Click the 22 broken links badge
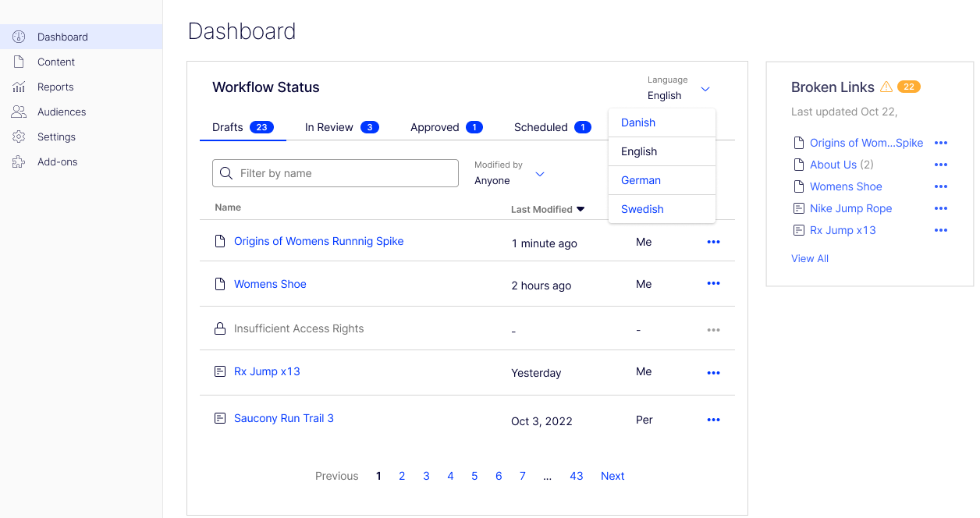 (x=909, y=87)
